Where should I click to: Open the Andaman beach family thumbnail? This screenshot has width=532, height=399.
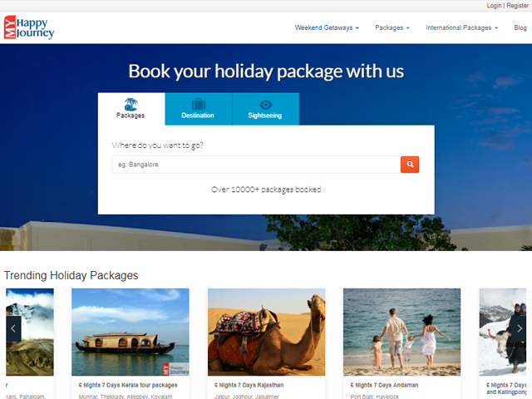coord(401,332)
